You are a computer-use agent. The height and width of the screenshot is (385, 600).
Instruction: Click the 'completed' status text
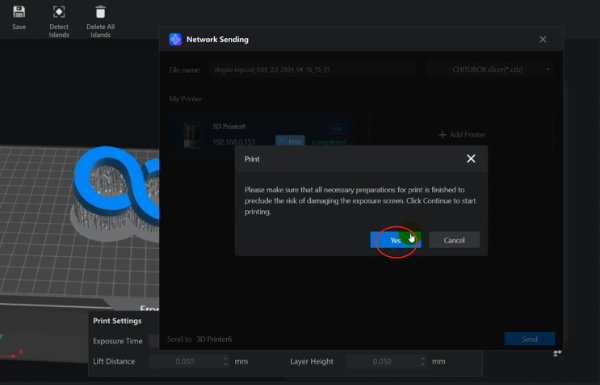tap(329, 142)
